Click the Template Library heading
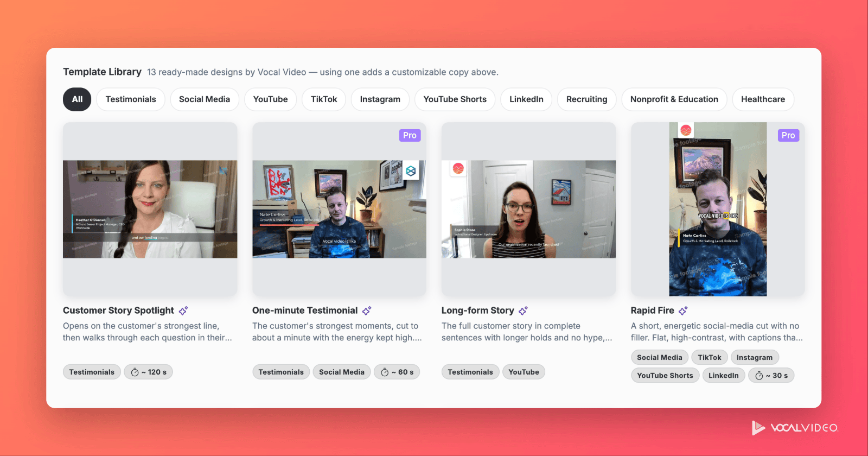Viewport: 868px width, 456px height. tap(102, 72)
